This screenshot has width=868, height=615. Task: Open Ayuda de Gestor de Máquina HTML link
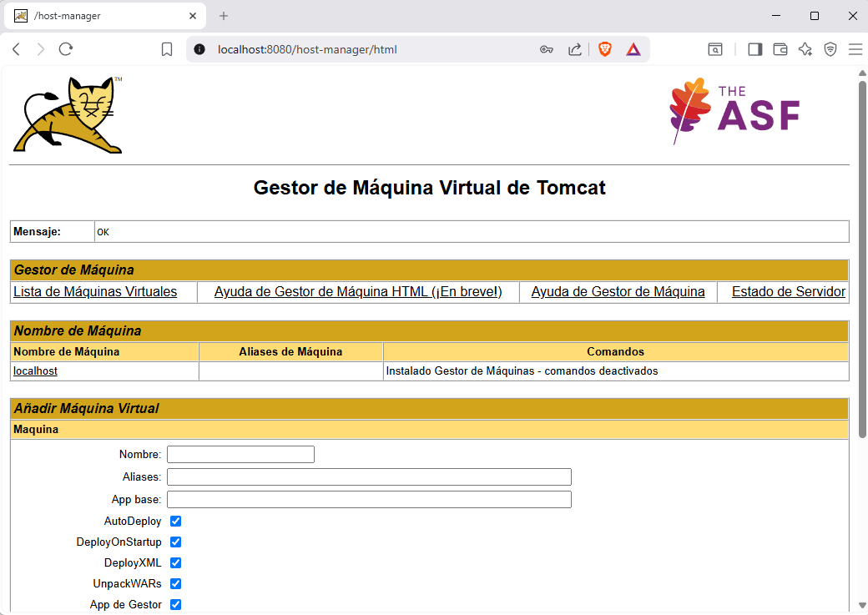tap(358, 292)
